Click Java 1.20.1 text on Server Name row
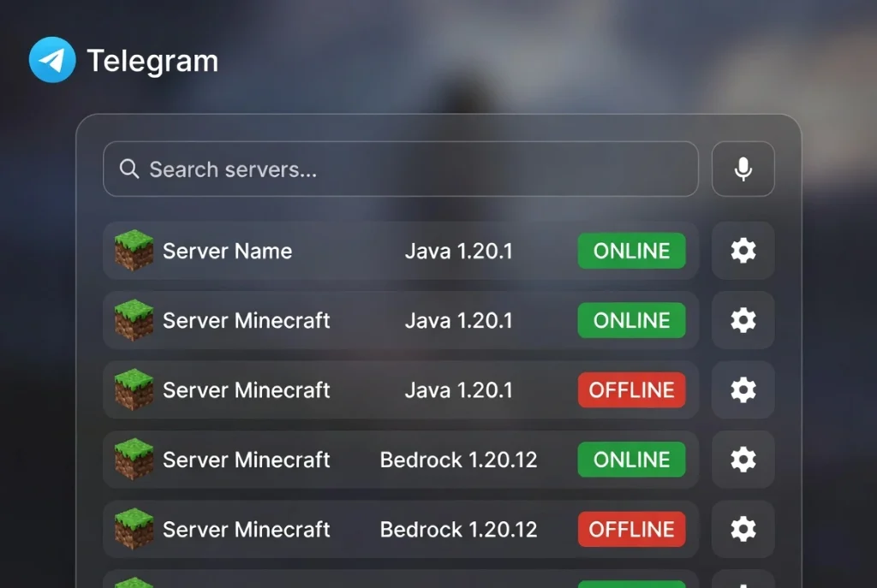 click(x=459, y=251)
